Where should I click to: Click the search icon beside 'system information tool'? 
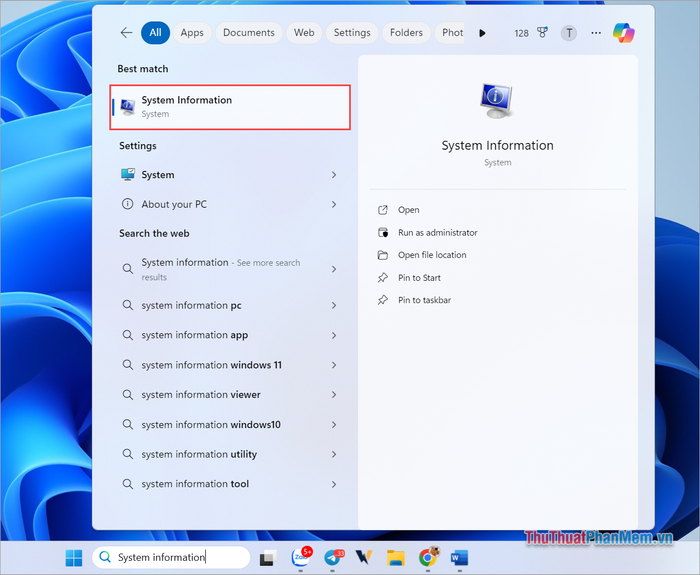(x=128, y=484)
